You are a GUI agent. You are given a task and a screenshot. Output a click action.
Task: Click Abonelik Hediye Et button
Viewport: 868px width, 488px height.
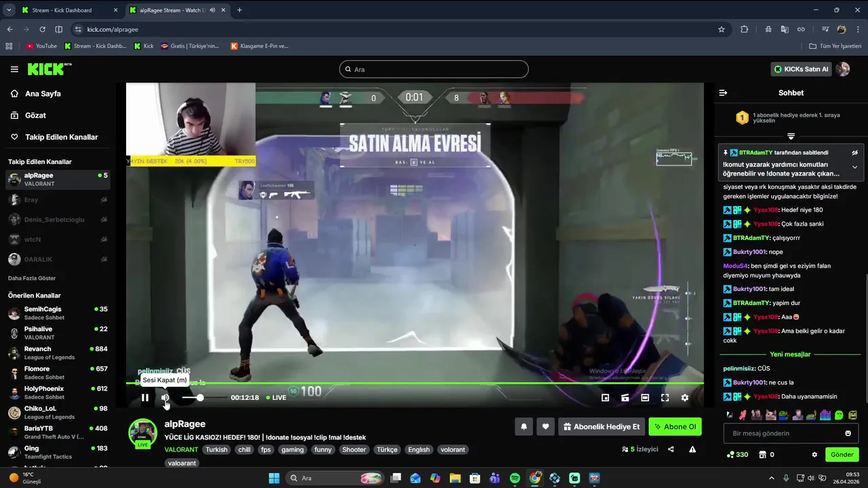(601, 427)
